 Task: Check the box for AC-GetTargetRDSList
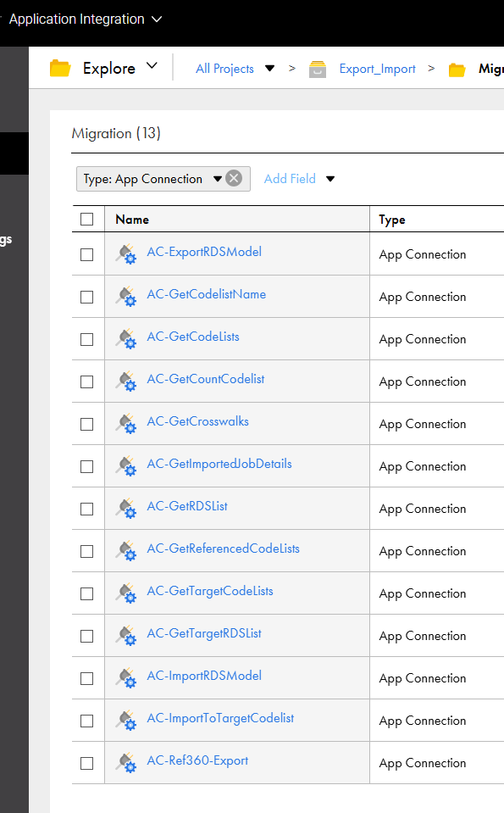[x=87, y=636]
